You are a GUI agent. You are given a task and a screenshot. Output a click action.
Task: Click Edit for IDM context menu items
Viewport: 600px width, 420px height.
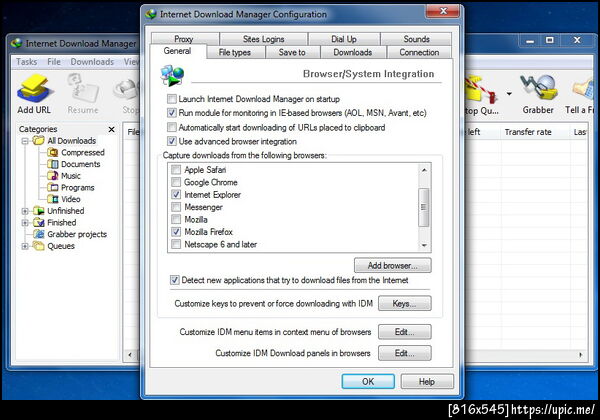pyautogui.click(x=405, y=332)
